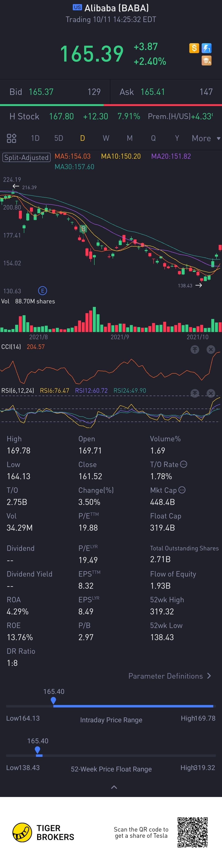Expand the More timeframe dropdown
Viewport: 222px width, 868px height.
click(206, 138)
